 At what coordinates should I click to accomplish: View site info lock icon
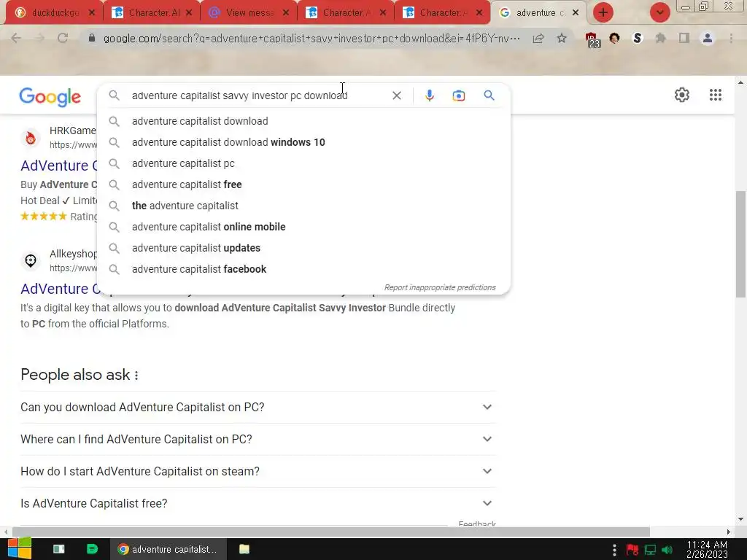92,38
